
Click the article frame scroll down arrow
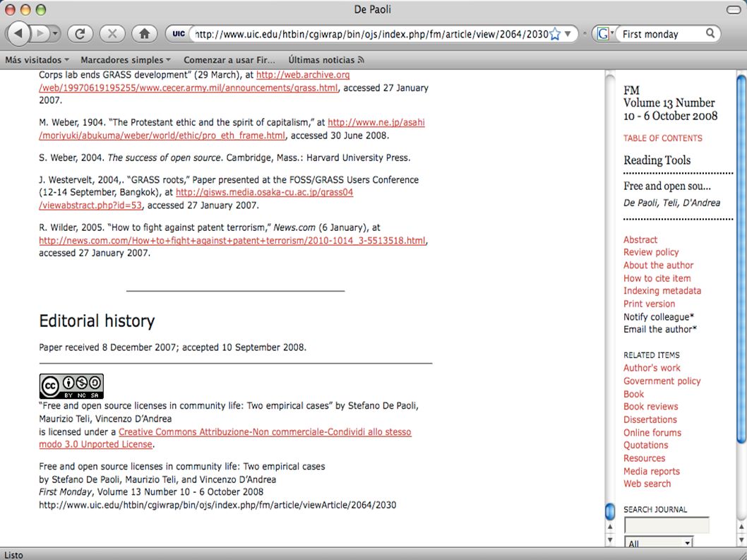pyautogui.click(x=610, y=540)
